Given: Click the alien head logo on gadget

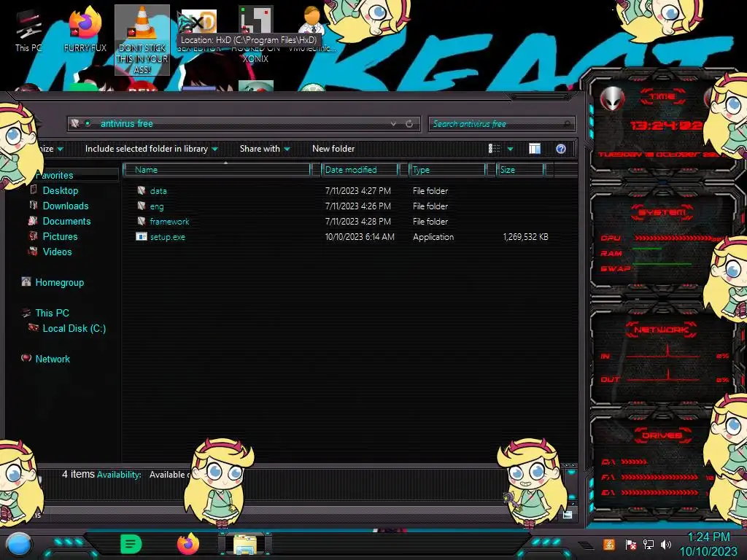Looking at the screenshot, I should pos(612,98).
